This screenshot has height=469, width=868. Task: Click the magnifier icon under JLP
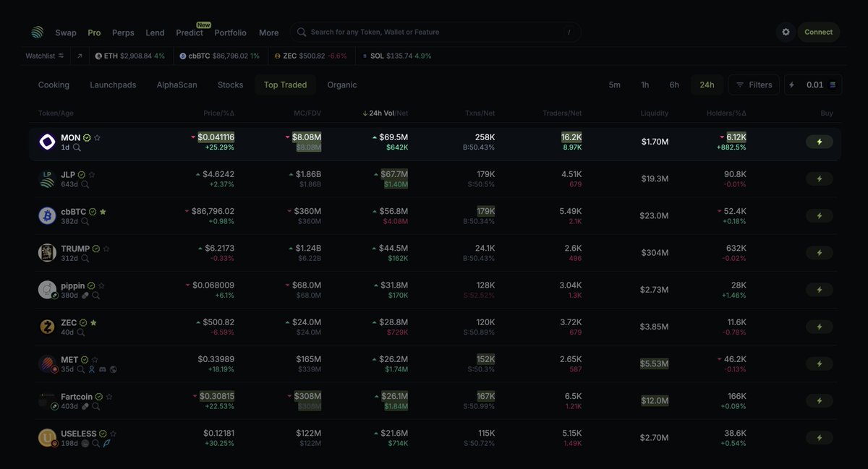click(x=85, y=184)
